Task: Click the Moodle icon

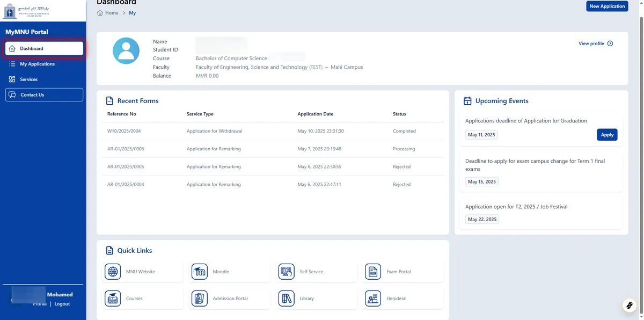Action: (x=200, y=272)
